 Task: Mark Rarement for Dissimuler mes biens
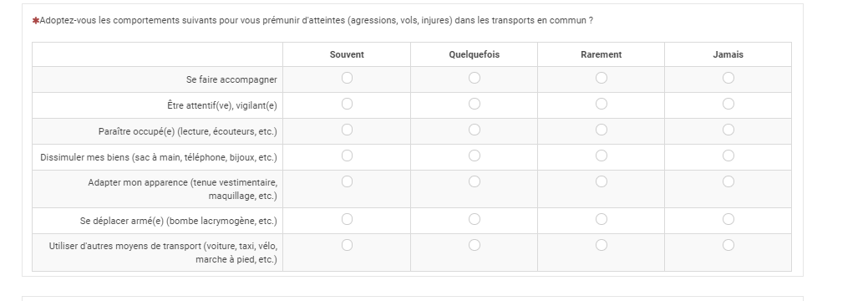602,156
